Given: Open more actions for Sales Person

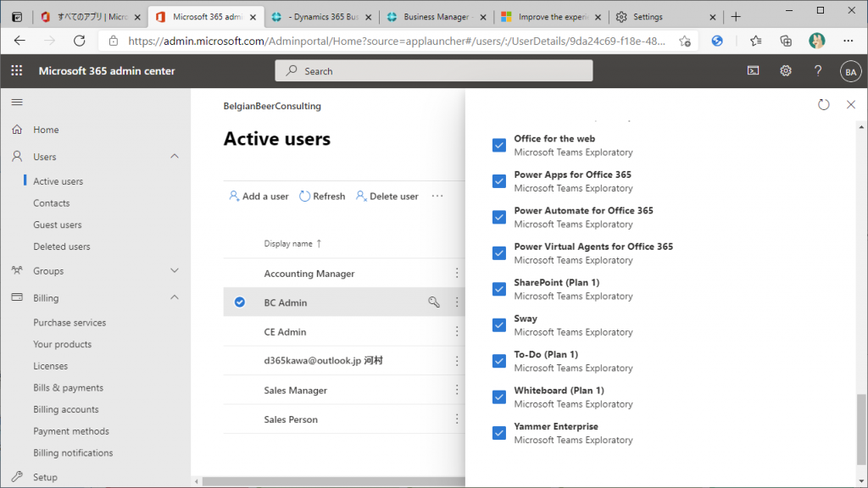Looking at the screenshot, I should [x=457, y=419].
